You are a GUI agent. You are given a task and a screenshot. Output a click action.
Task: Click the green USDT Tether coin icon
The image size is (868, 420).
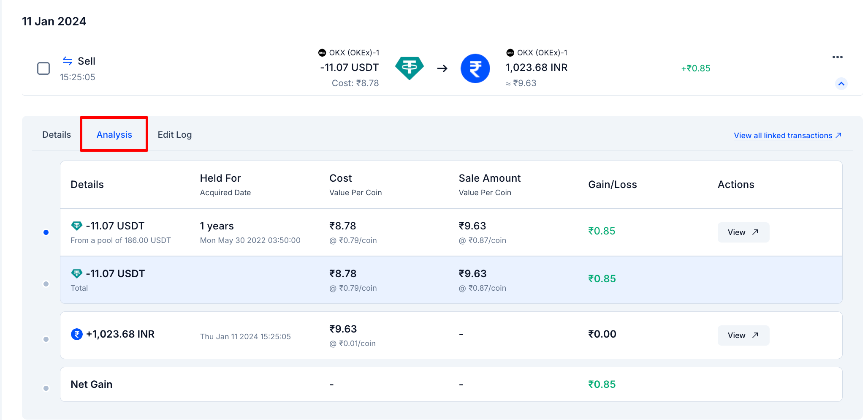pyautogui.click(x=409, y=68)
